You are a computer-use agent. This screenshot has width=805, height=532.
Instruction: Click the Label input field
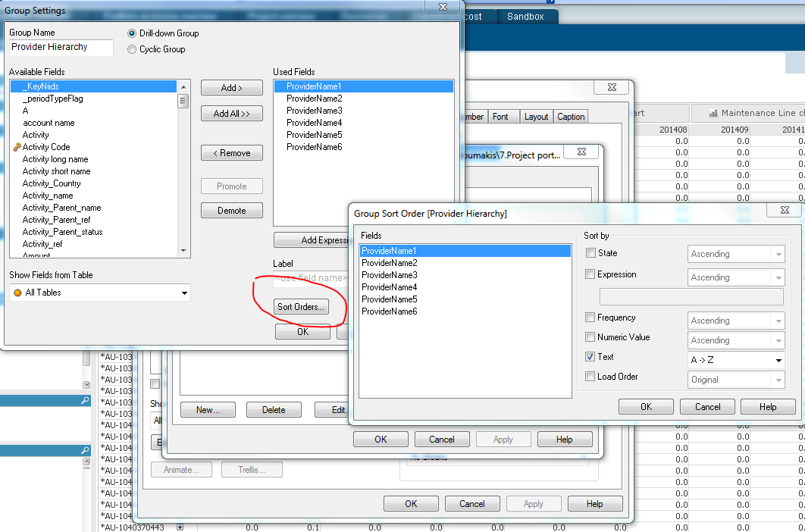pyautogui.click(x=311, y=278)
